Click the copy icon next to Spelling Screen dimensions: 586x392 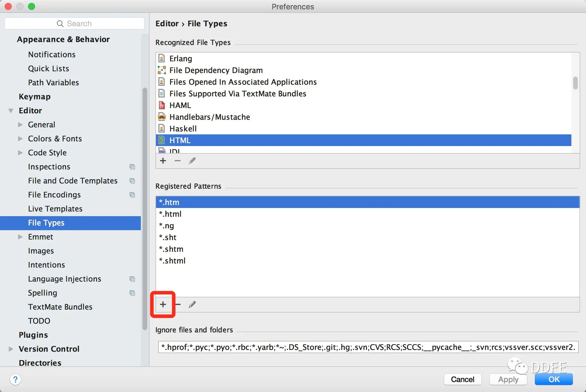pyautogui.click(x=132, y=293)
